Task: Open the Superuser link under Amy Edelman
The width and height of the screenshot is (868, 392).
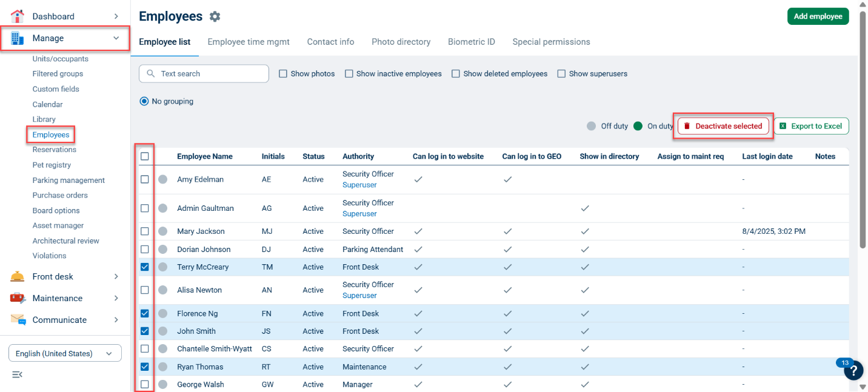Action: 359,185
